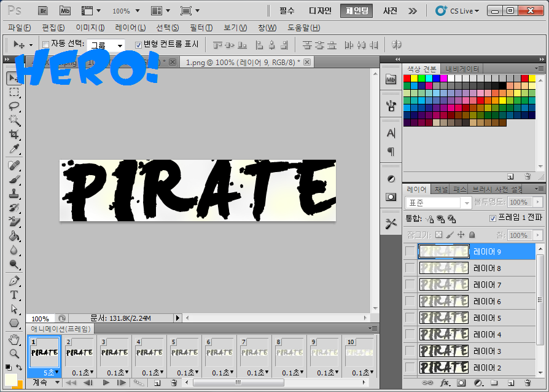Uncheck 변형 컨트롤 표시 checkbox
This screenshot has height=392, width=549.
coord(138,44)
